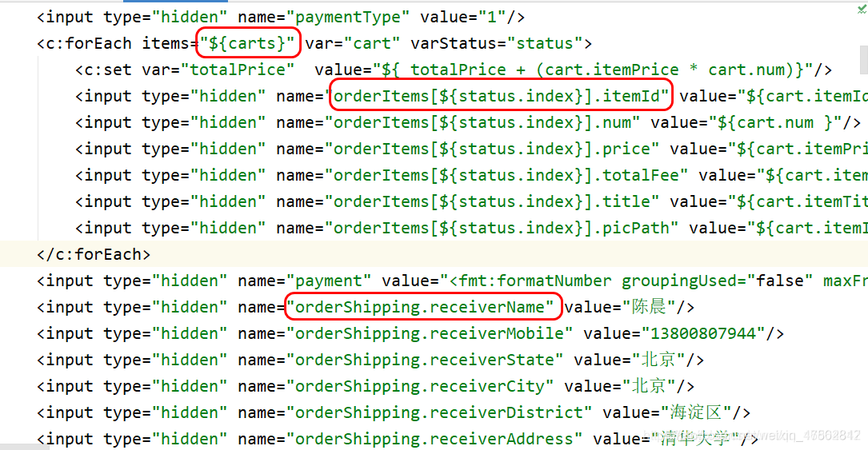Viewport: 868px width, 450px height.
Task: Click the varStatus="status" attribute
Action: (497, 43)
